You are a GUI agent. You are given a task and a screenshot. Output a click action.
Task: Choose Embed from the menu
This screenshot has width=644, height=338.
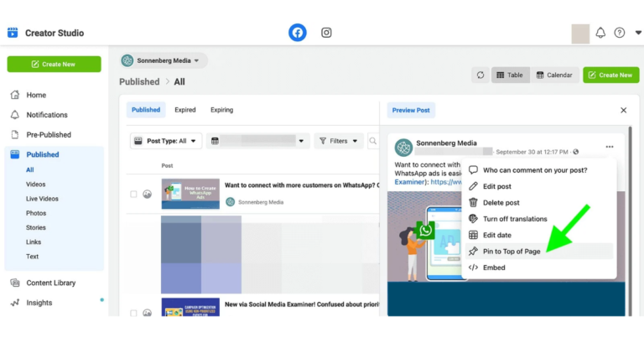(539, 268)
